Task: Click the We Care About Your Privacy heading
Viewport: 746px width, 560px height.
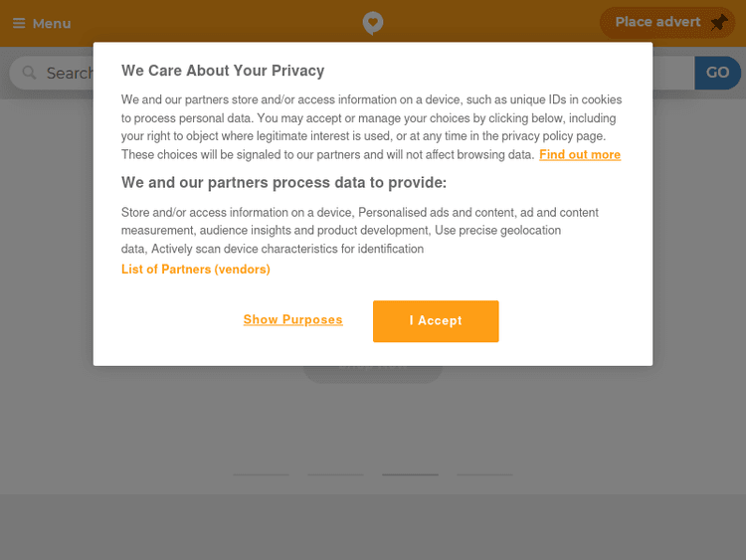Action: click(223, 71)
